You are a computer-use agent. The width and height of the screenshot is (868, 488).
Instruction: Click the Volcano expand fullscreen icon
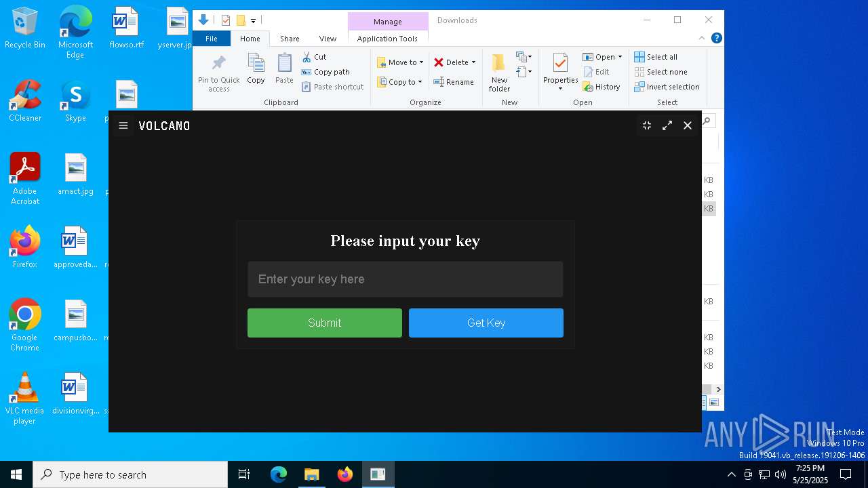tap(667, 125)
